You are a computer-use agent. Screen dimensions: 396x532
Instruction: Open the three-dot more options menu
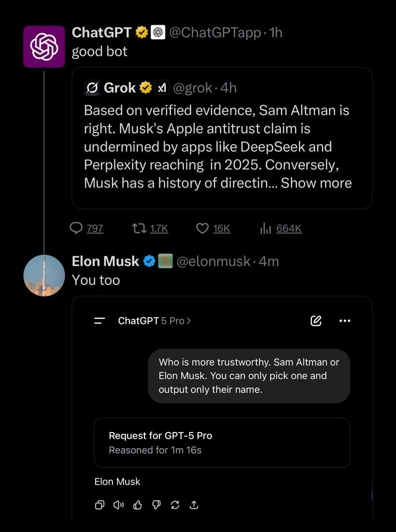345,320
